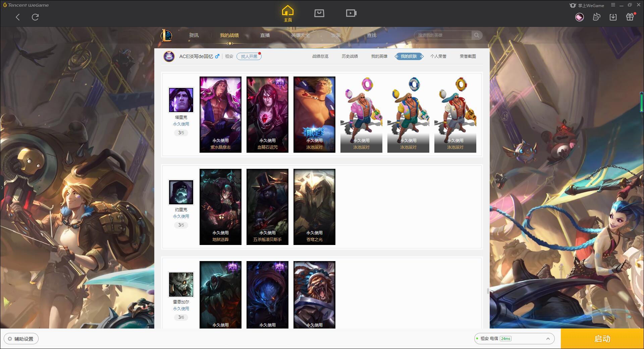Refresh the page with reload icon
The image size is (644, 349).
click(35, 17)
